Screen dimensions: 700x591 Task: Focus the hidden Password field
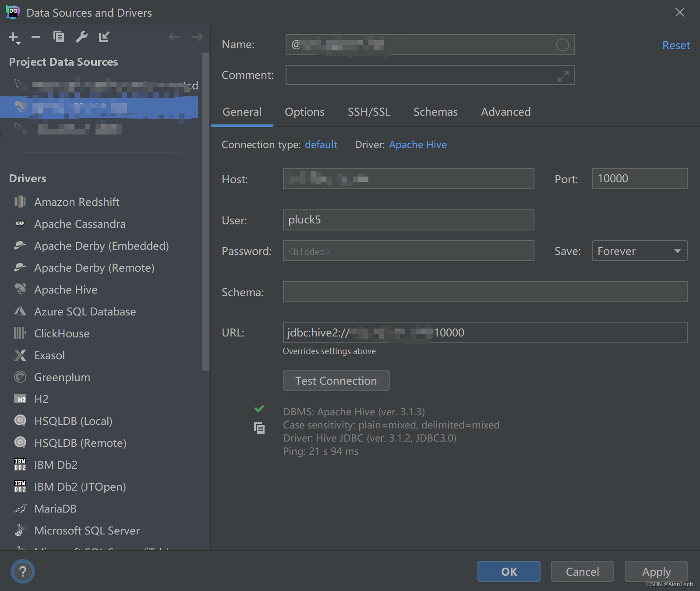pyautogui.click(x=408, y=251)
